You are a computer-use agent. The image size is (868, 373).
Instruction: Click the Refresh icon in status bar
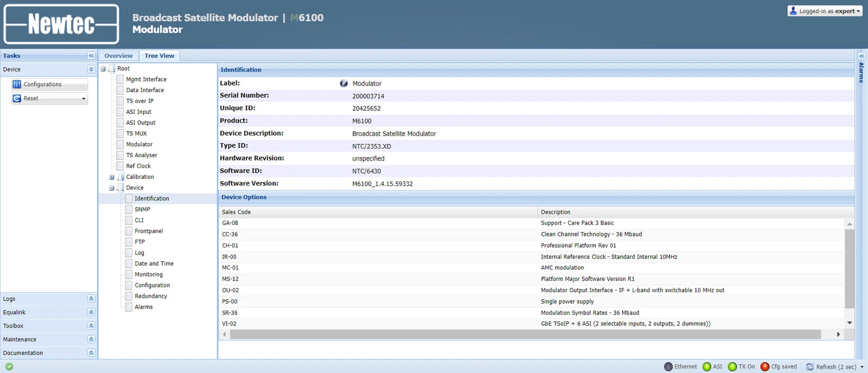(x=810, y=366)
